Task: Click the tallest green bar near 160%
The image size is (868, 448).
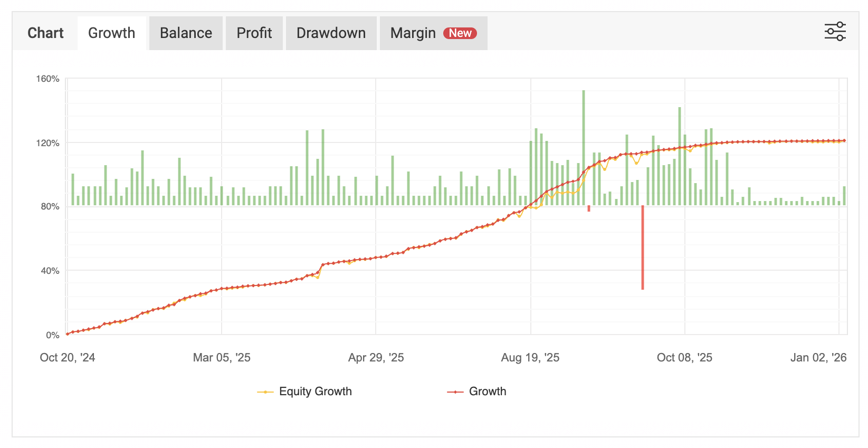Action: pyautogui.click(x=584, y=142)
